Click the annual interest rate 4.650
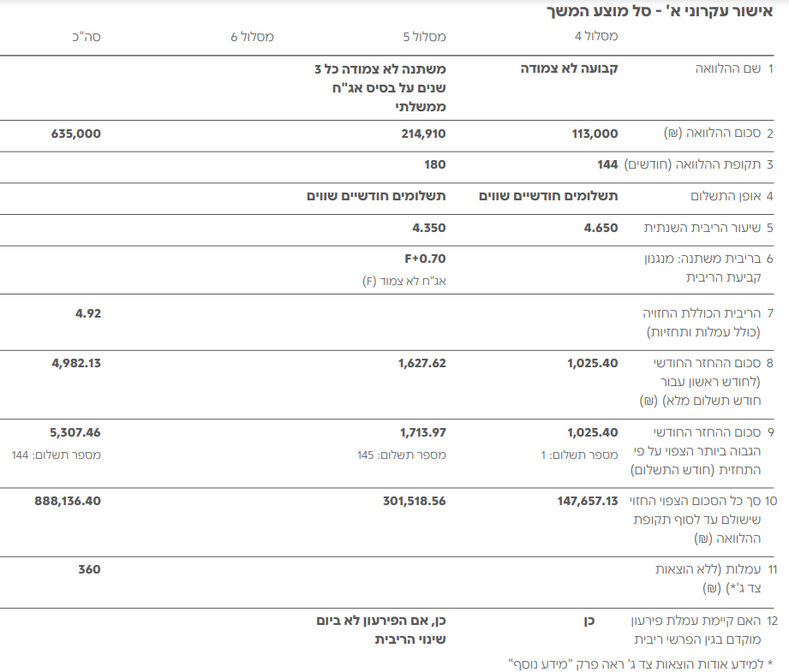The width and height of the screenshot is (789, 672). pos(601,227)
